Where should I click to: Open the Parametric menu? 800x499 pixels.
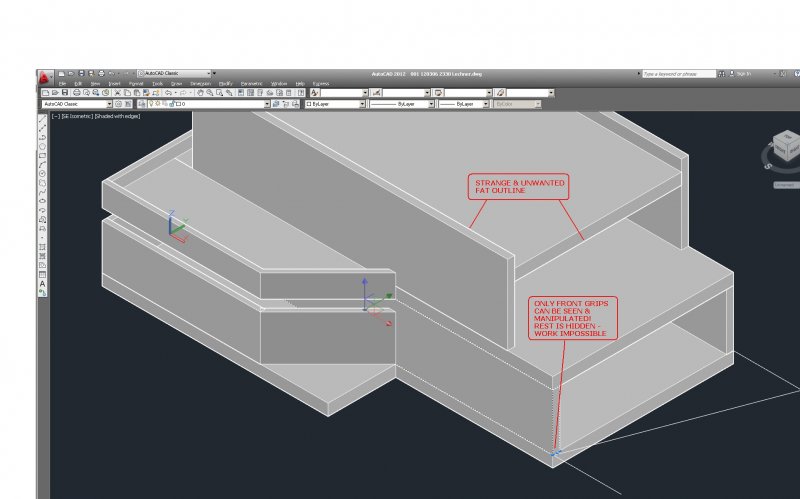coord(252,84)
